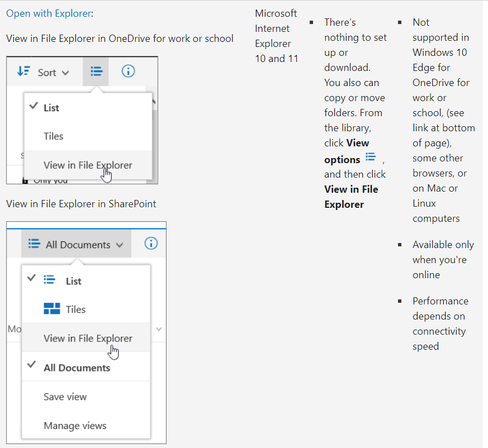This screenshot has height=448, width=488.
Task: Click the View options icon in the Sort toolbar
Action: (x=96, y=72)
